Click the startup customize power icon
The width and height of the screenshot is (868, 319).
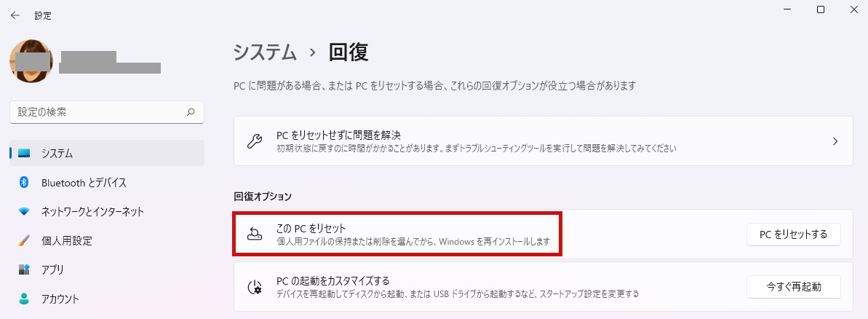point(254,287)
